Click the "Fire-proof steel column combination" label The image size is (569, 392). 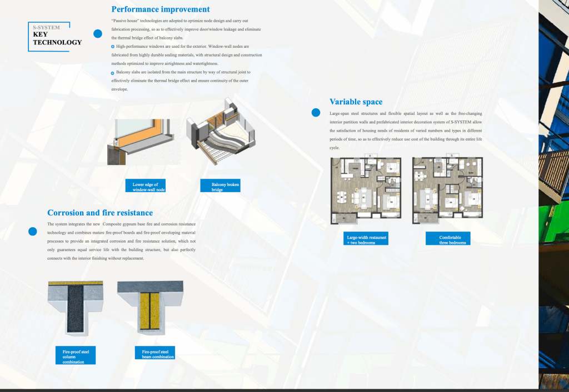(x=75, y=355)
